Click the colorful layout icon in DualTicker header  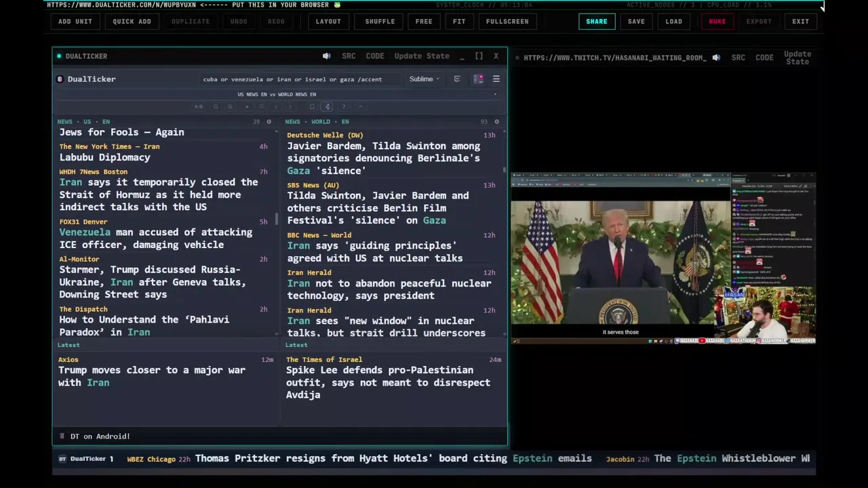pos(478,79)
